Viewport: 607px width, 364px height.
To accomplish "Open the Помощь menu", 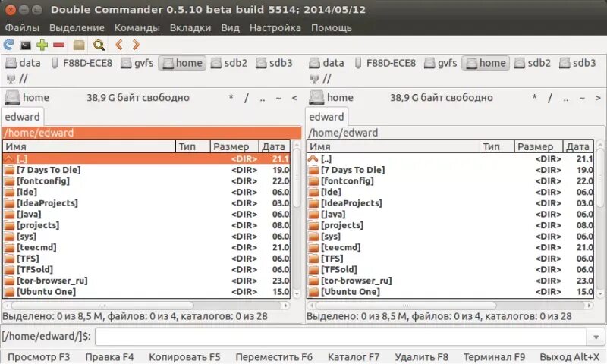I will 332,28.
